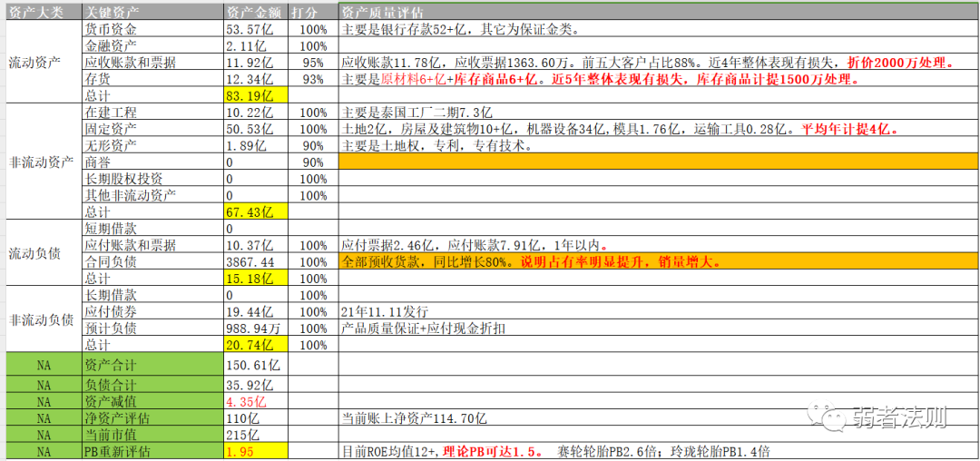Select the green 当前市值 cell
This screenshot has height=461, width=980.
click(x=153, y=434)
